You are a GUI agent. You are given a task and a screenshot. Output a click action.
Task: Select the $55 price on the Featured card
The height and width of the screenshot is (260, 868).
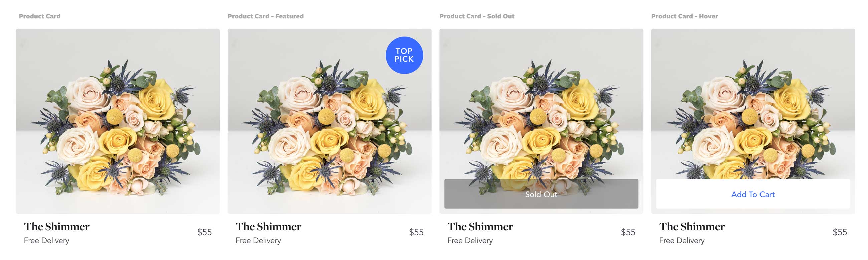point(416,232)
